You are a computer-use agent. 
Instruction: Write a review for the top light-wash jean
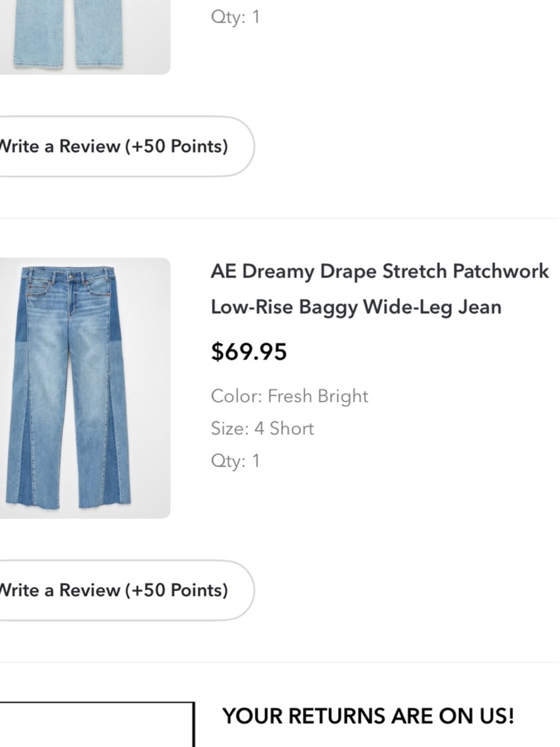click(112, 146)
